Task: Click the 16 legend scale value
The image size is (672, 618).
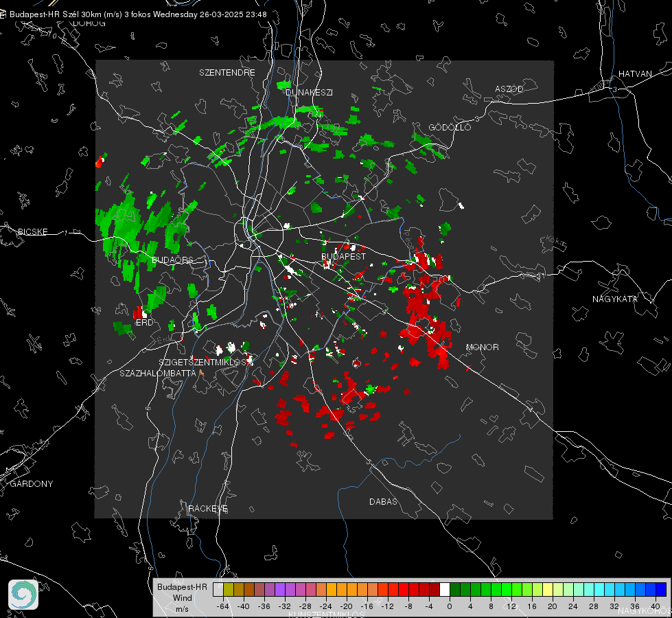Action: click(x=532, y=606)
